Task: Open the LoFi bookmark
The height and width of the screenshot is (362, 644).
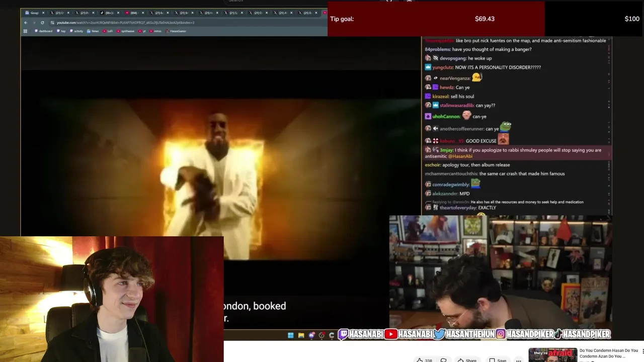Action: point(108,31)
